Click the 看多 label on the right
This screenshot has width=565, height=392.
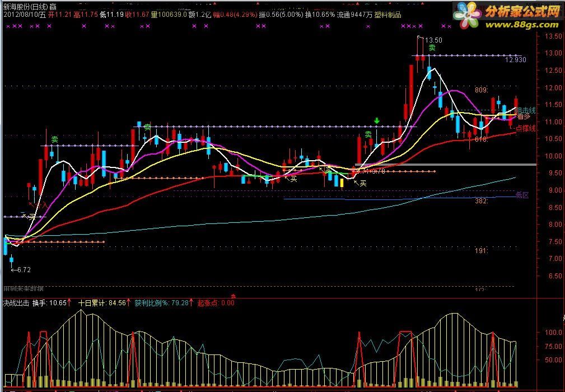coord(524,116)
